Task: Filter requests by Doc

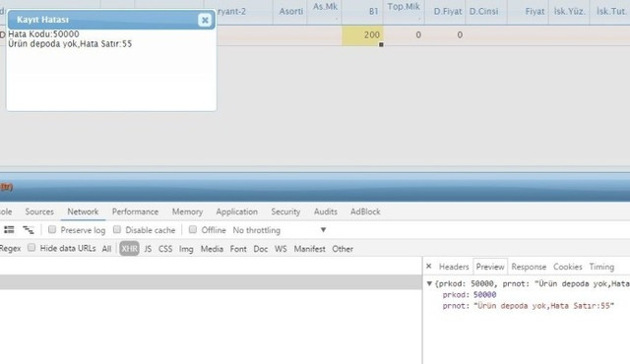Action: coord(260,249)
